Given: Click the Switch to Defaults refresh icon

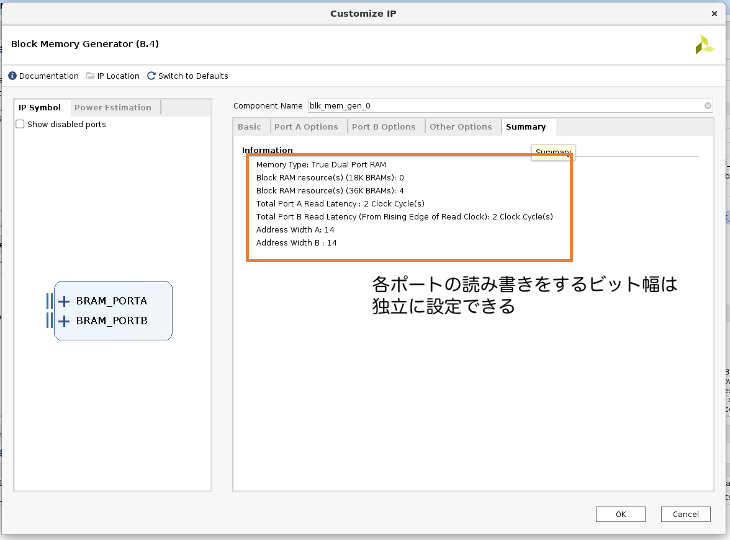Looking at the screenshot, I should [152, 76].
